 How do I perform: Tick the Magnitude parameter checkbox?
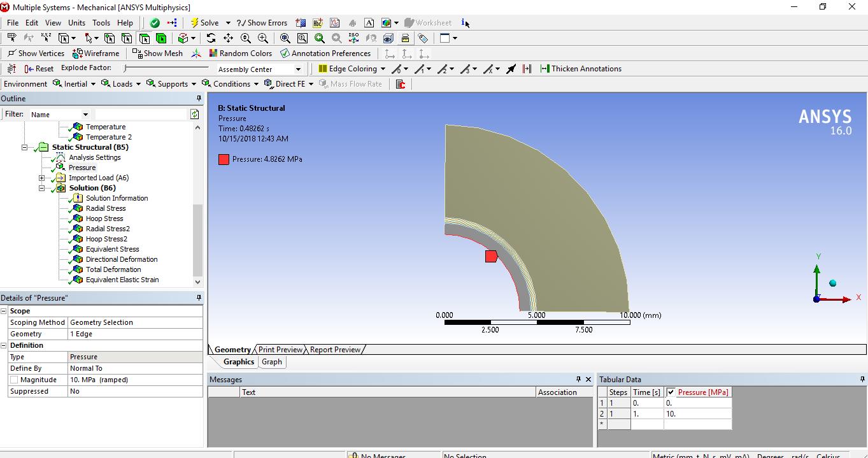14,380
